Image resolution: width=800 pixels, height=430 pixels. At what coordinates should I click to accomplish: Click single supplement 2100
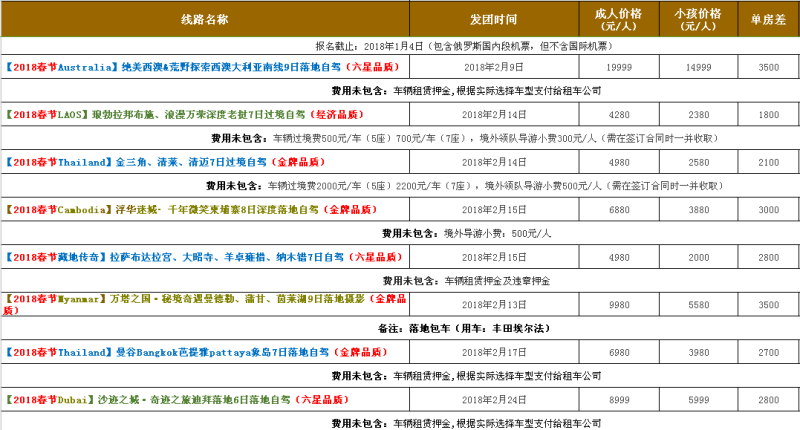768,162
